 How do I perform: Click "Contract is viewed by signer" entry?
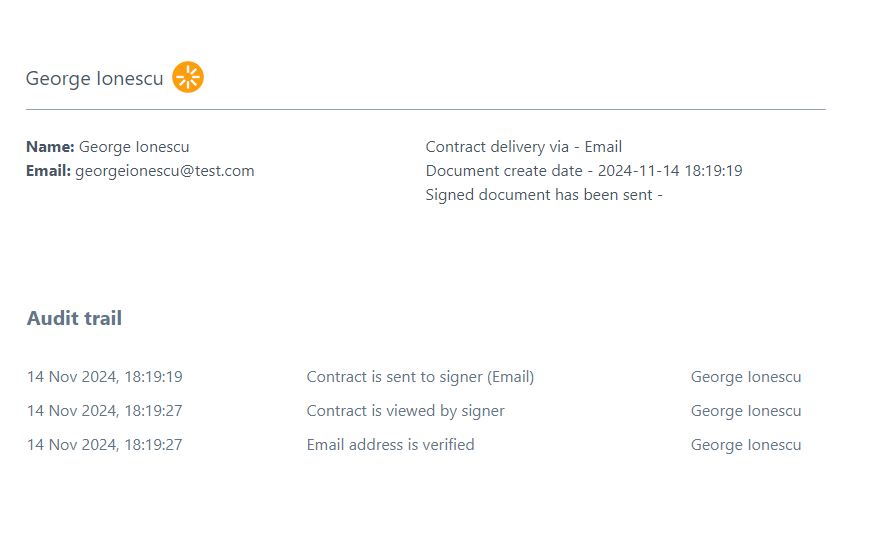click(405, 411)
